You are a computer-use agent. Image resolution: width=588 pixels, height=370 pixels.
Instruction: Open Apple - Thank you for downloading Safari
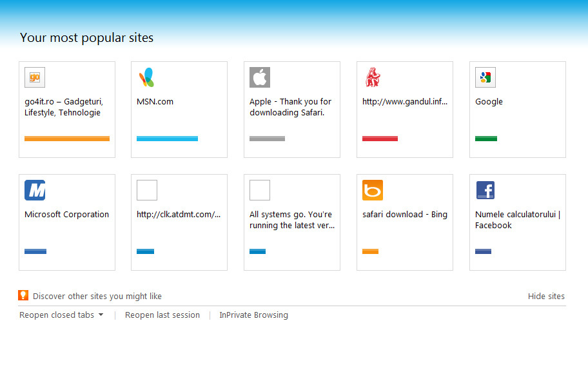click(290, 107)
